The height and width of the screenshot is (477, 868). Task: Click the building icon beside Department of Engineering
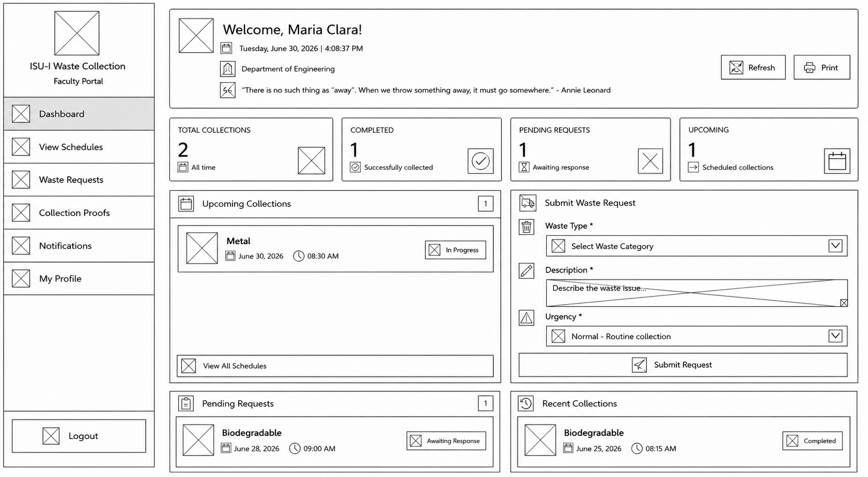coord(227,69)
